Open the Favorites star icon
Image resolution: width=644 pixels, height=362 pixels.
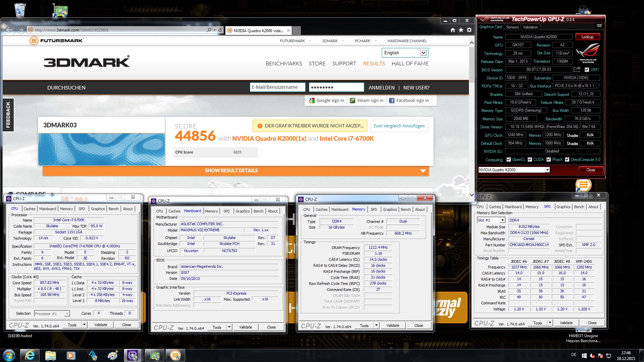tap(461, 30)
